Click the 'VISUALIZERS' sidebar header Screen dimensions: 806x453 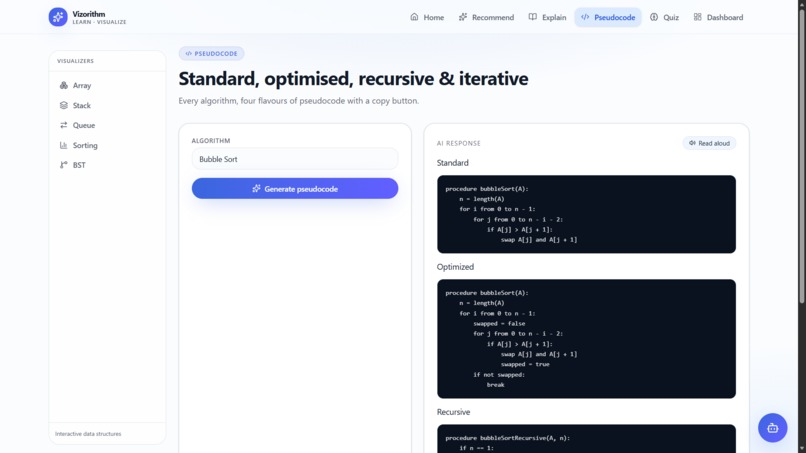[76, 61]
